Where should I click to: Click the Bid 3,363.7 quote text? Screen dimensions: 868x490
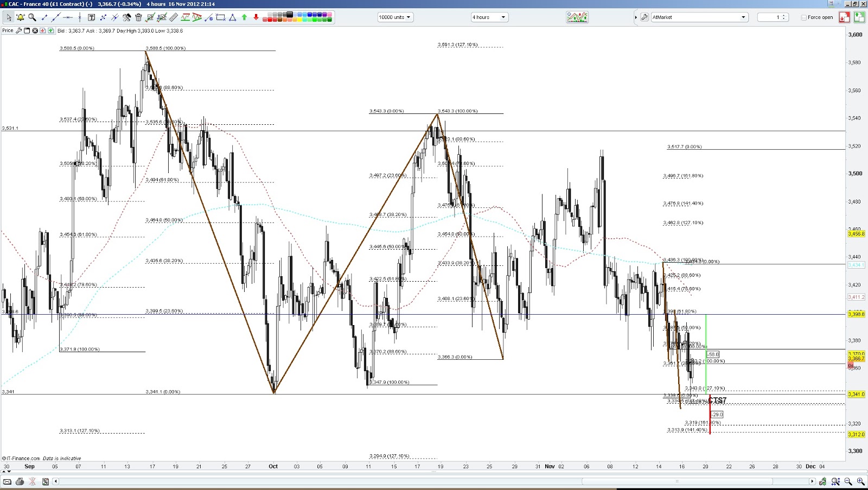click(71, 31)
